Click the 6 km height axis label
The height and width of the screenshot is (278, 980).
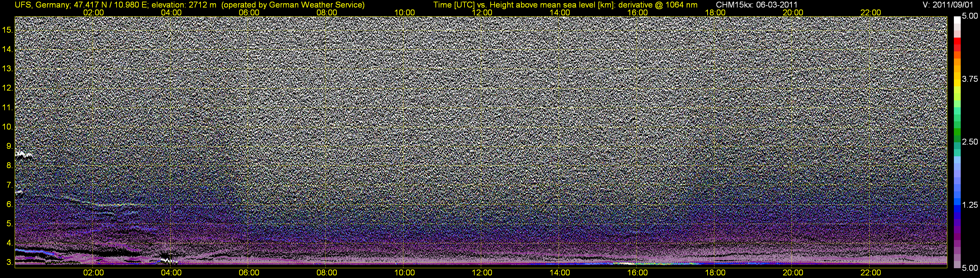tap(9, 204)
